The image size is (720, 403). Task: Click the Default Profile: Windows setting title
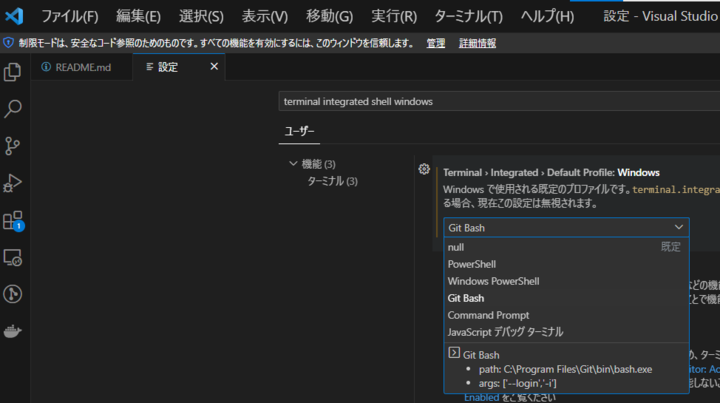click(x=551, y=173)
